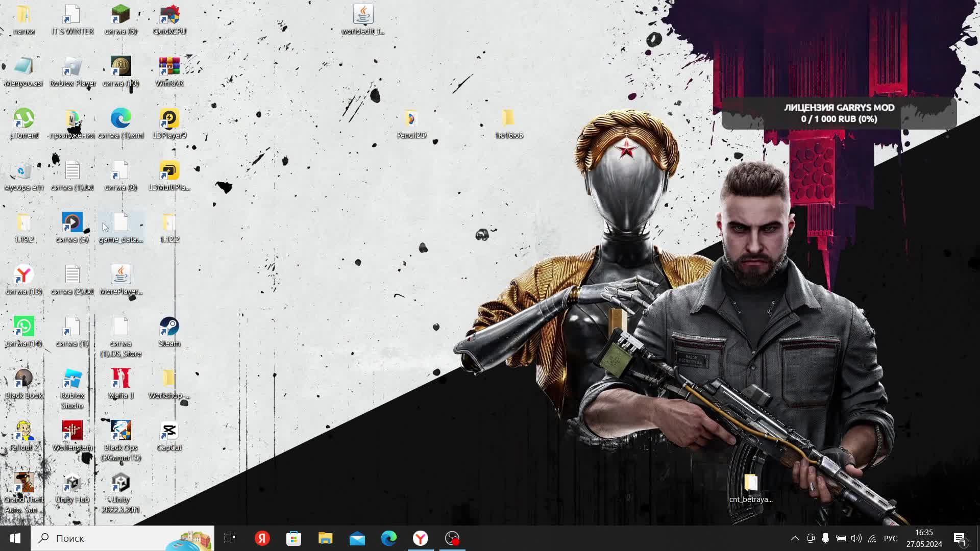Select the Black Book desktop shortcut
The image size is (980, 551).
(24, 385)
